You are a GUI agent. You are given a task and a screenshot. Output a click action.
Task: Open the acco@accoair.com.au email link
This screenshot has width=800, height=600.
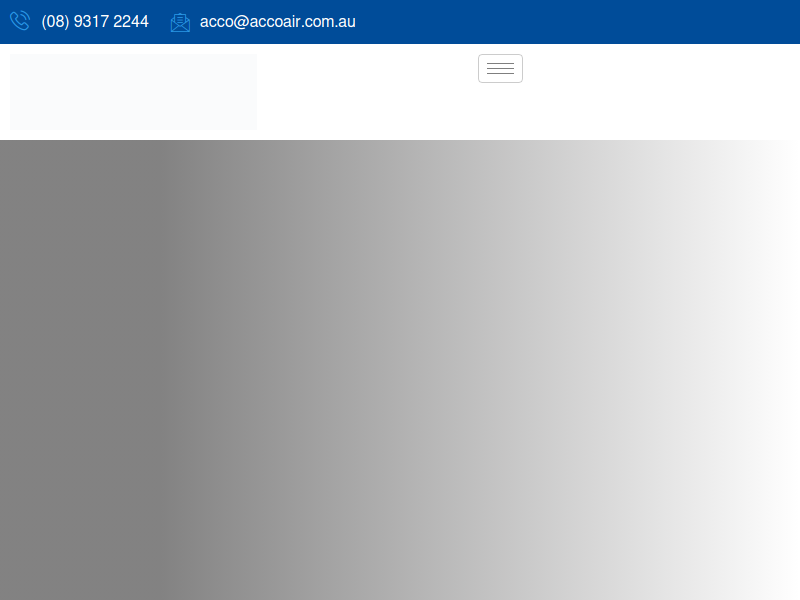pyautogui.click(x=278, y=21)
